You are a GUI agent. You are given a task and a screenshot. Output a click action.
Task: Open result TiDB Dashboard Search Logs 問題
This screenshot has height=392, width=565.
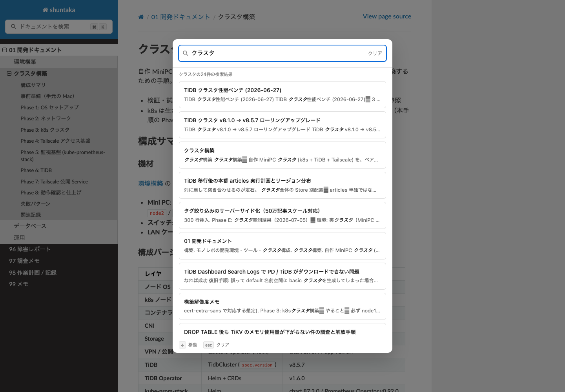point(282,276)
